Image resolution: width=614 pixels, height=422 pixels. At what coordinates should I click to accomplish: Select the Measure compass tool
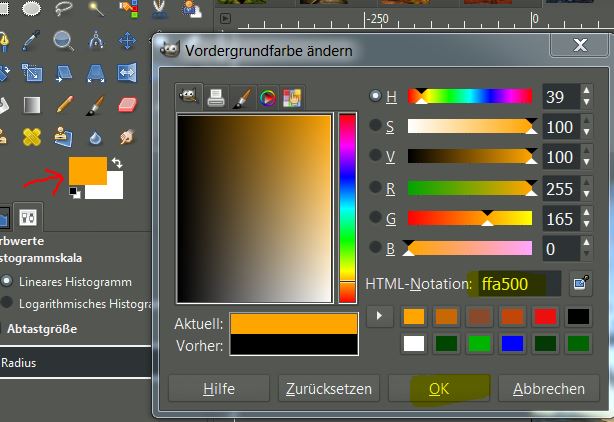[96, 40]
